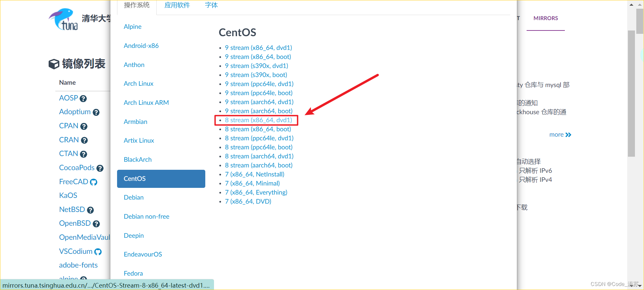Image resolution: width=644 pixels, height=290 pixels.
Task: Download 8 stream (aarch64, dvd1)
Action: [259, 156]
